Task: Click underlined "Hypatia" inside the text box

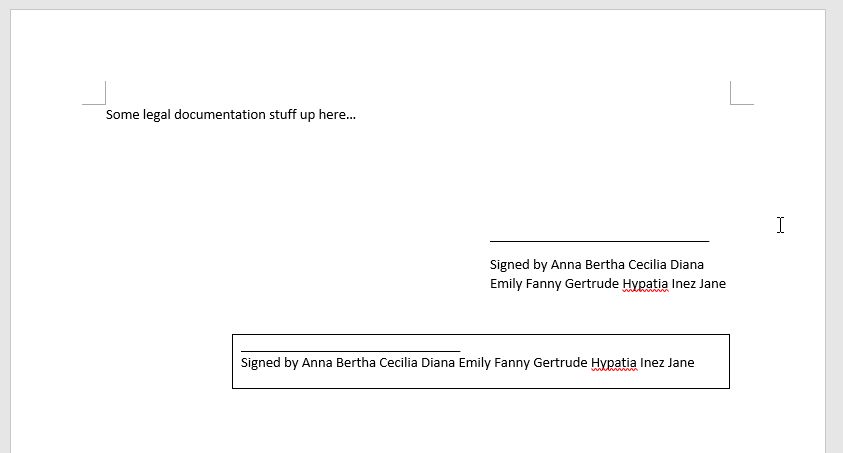Action: [x=613, y=363]
